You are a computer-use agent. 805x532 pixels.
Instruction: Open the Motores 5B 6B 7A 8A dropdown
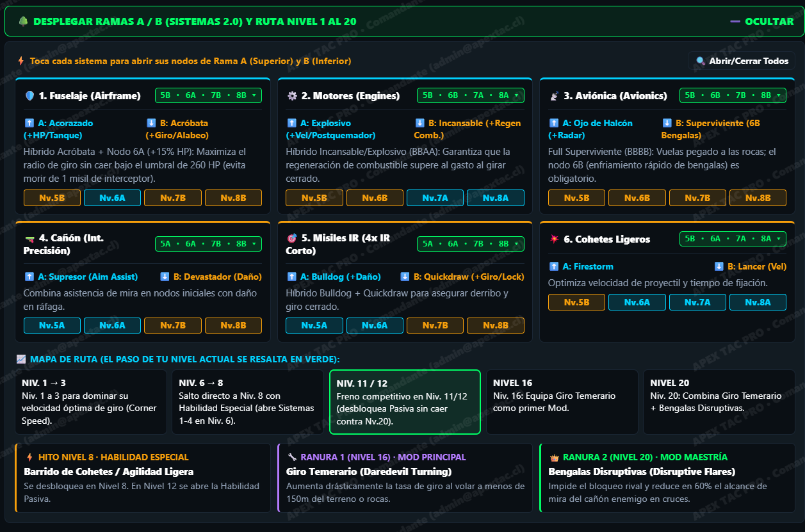tap(470, 95)
